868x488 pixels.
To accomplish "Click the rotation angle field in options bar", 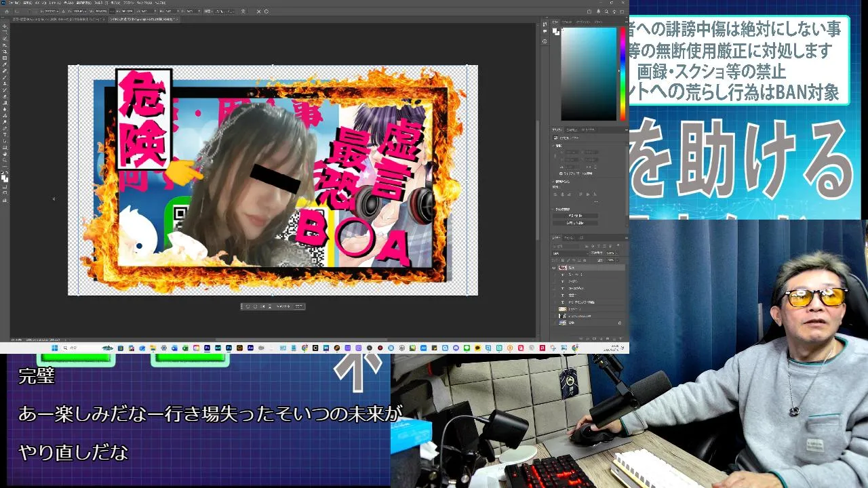I will (146, 12).
